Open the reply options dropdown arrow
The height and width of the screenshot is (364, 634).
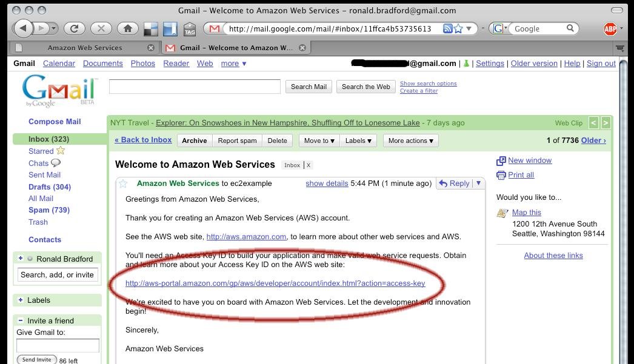click(478, 184)
